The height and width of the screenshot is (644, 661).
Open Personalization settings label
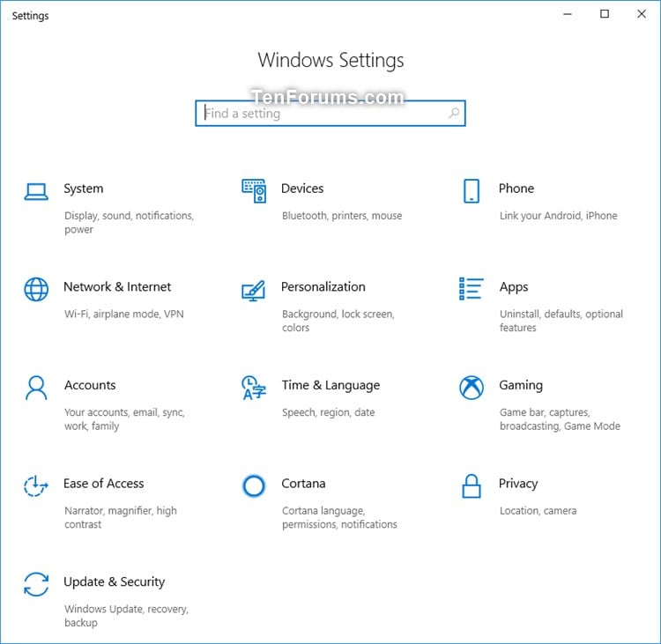323,286
